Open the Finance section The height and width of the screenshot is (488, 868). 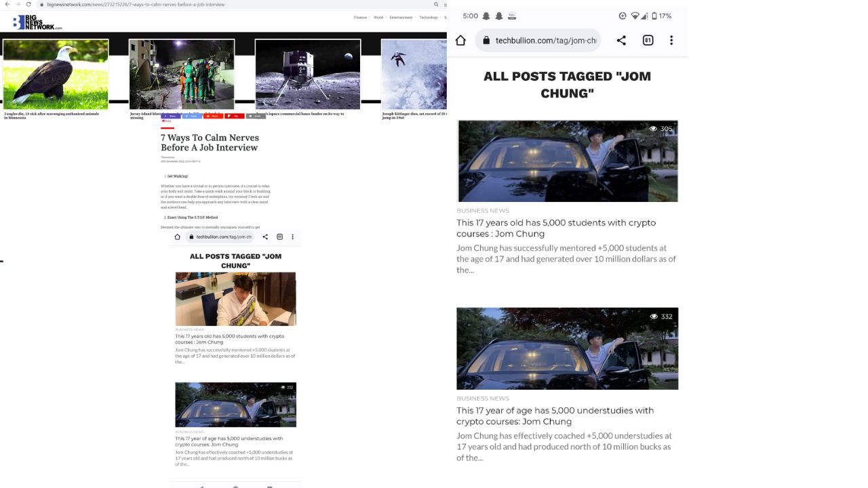[360, 18]
